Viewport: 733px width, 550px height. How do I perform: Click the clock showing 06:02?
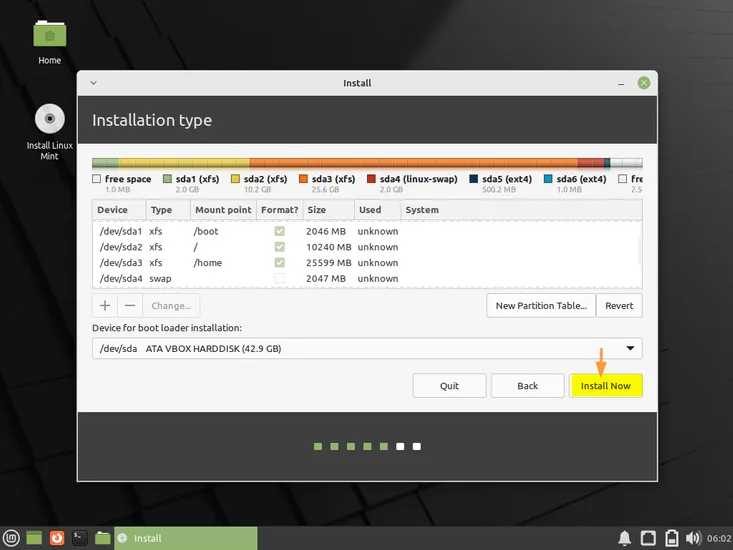[719, 538]
